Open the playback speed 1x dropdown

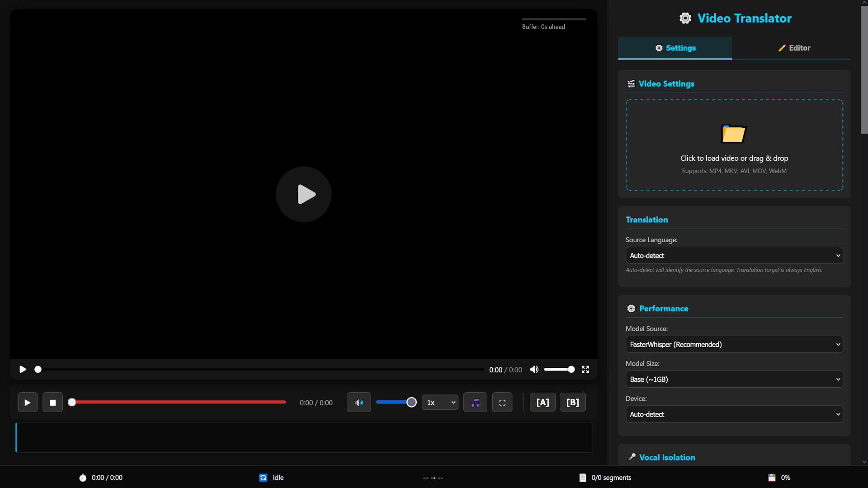(x=439, y=402)
